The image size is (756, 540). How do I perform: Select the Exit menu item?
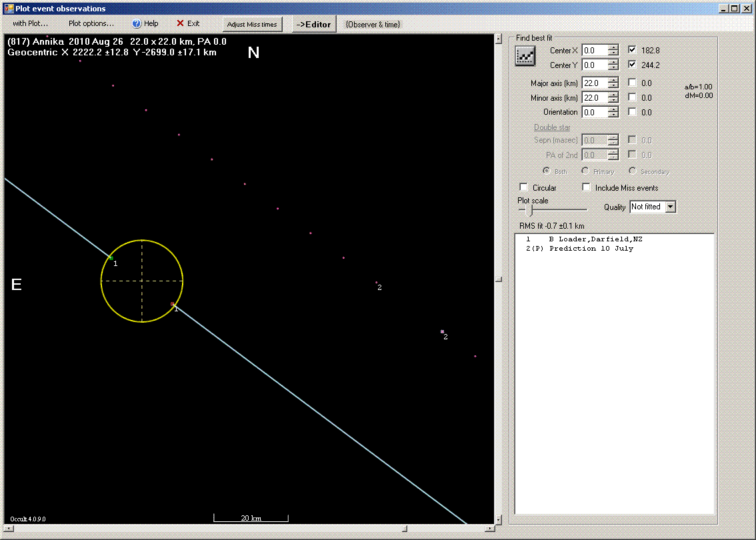pyautogui.click(x=188, y=23)
